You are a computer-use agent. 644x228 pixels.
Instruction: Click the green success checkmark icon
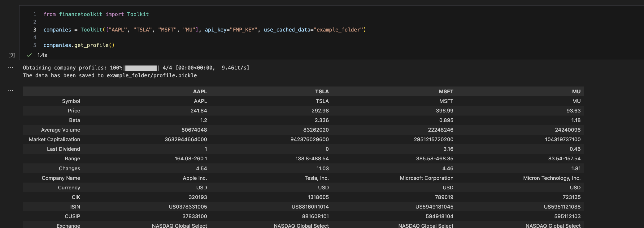(x=29, y=55)
